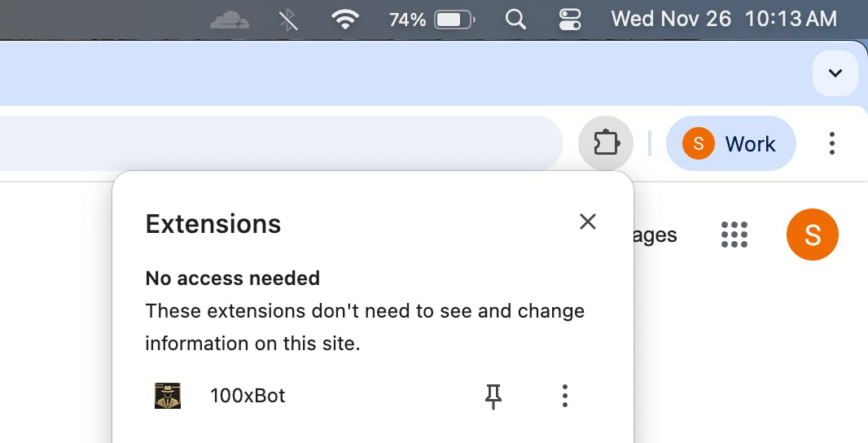This screenshot has width=868, height=443.
Task: Open the cloud icon in menu bar
Action: tap(230, 20)
